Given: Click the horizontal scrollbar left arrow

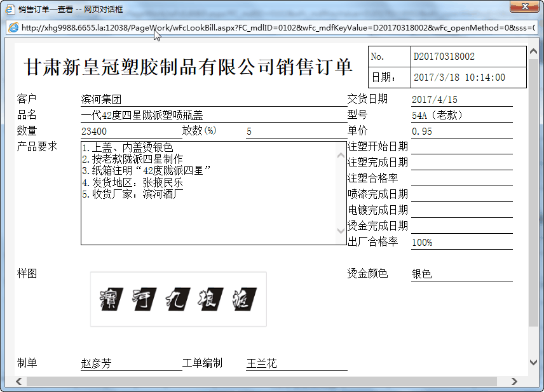Looking at the screenshot, I should (x=19, y=381).
